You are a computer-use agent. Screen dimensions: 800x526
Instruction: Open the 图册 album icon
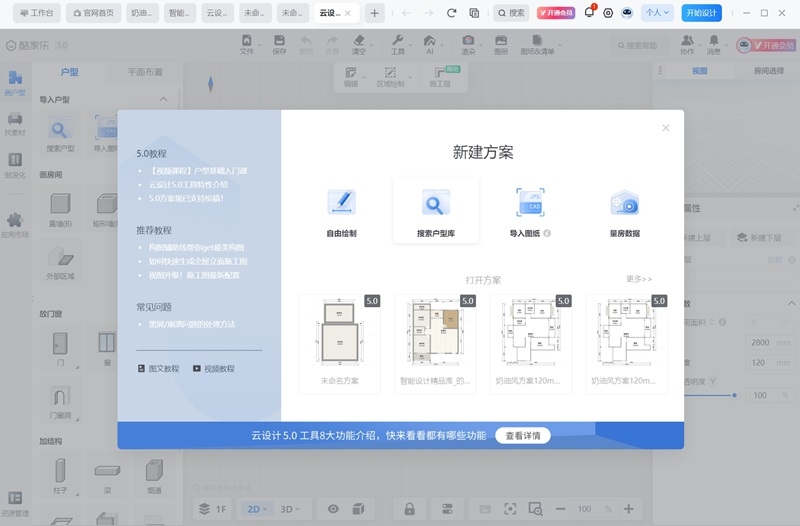click(501, 44)
